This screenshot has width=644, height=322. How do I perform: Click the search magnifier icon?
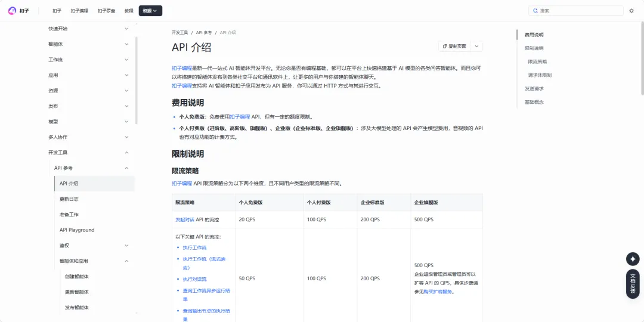click(535, 11)
